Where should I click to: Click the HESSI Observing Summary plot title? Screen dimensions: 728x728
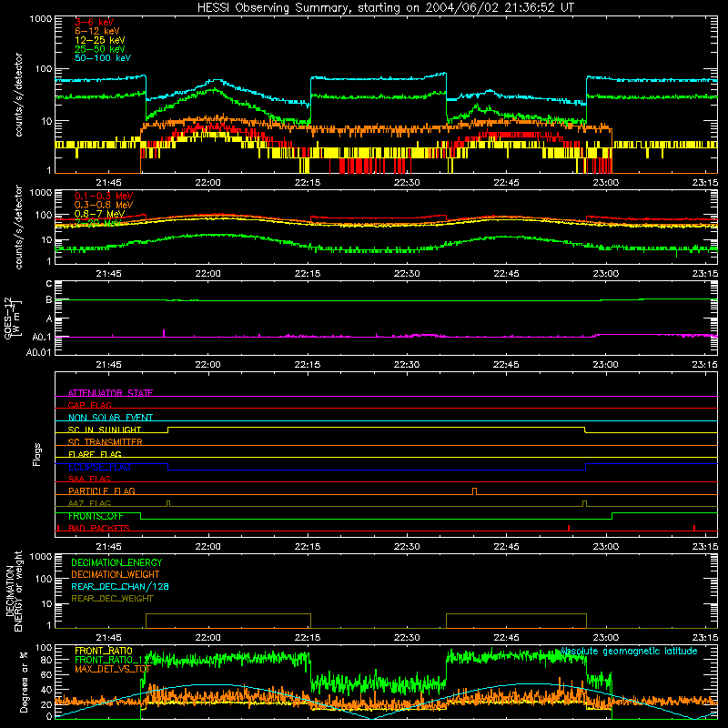[x=386, y=8]
